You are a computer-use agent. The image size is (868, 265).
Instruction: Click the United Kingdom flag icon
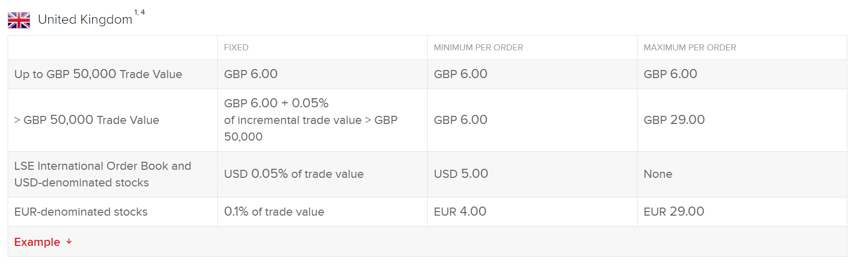click(x=19, y=20)
